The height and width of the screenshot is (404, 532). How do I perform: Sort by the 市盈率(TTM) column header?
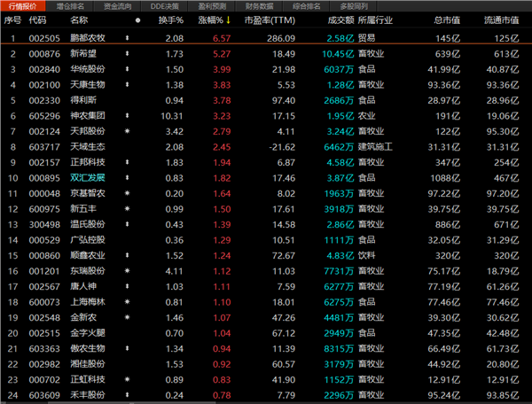278,19
